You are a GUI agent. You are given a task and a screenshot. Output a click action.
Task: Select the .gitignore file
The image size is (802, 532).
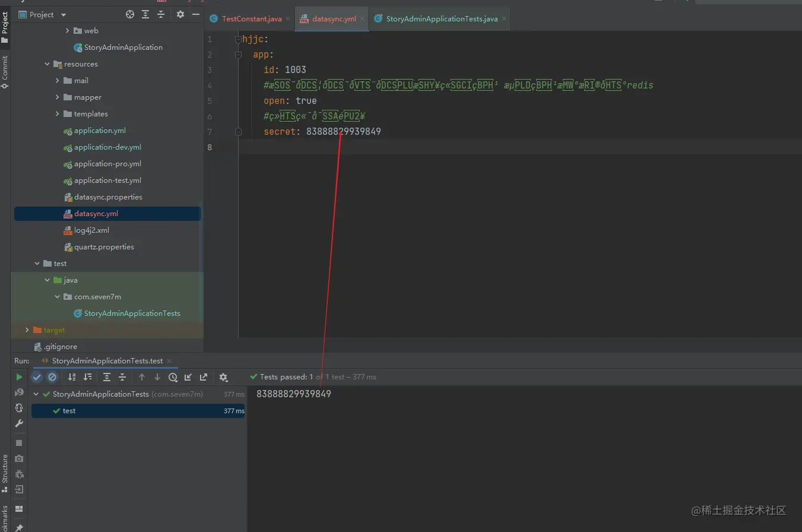[x=55, y=347]
